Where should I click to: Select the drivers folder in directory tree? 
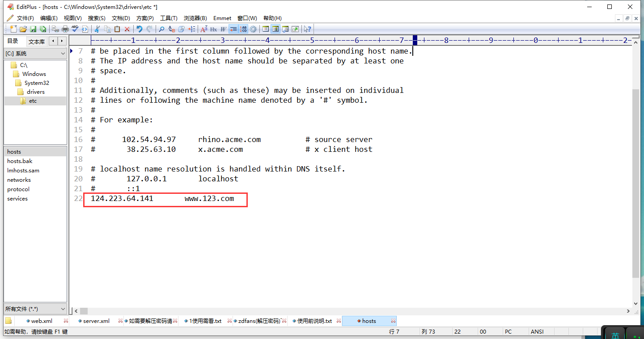click(36, 92)
